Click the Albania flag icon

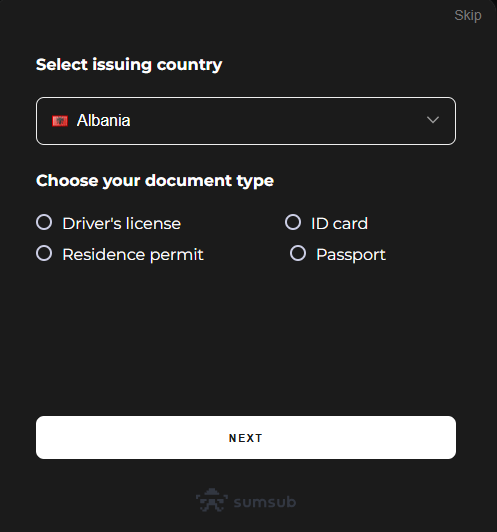[60, 121]
